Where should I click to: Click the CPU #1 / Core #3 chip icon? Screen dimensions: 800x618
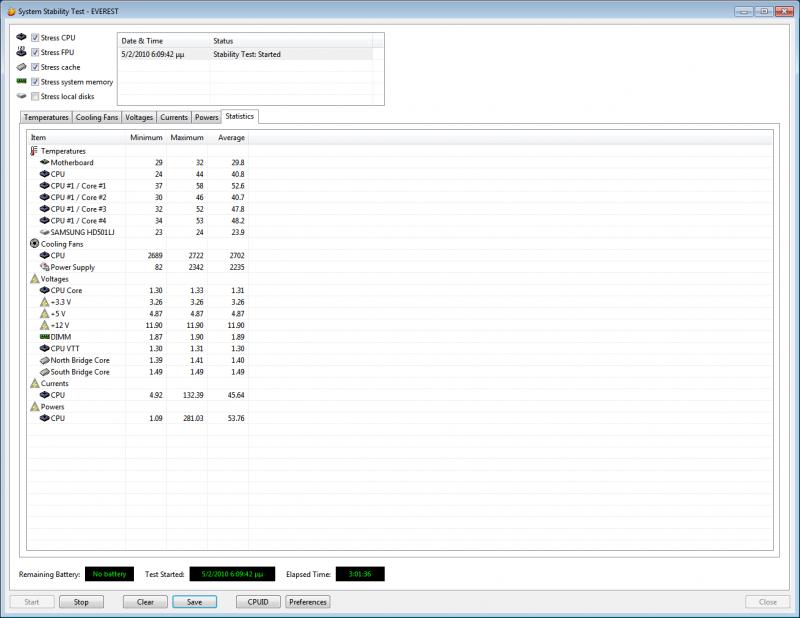coord(44,209)
